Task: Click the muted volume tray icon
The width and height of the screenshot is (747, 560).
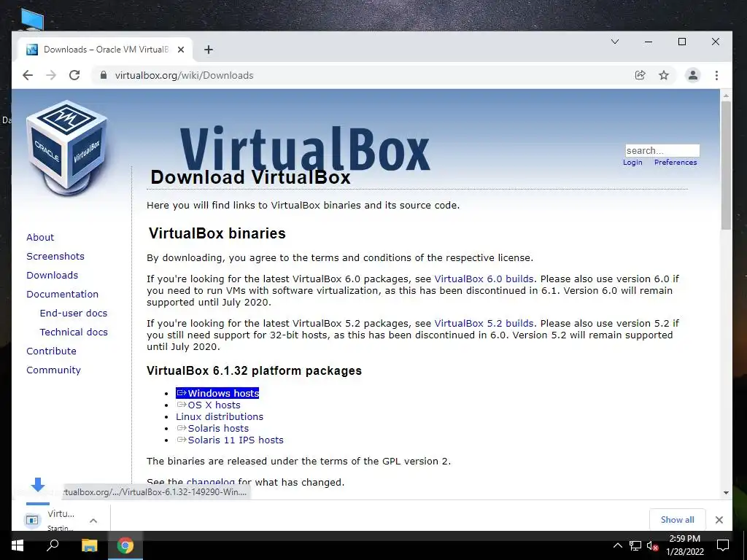Action: pyautogui.click(x=652, y=545)
